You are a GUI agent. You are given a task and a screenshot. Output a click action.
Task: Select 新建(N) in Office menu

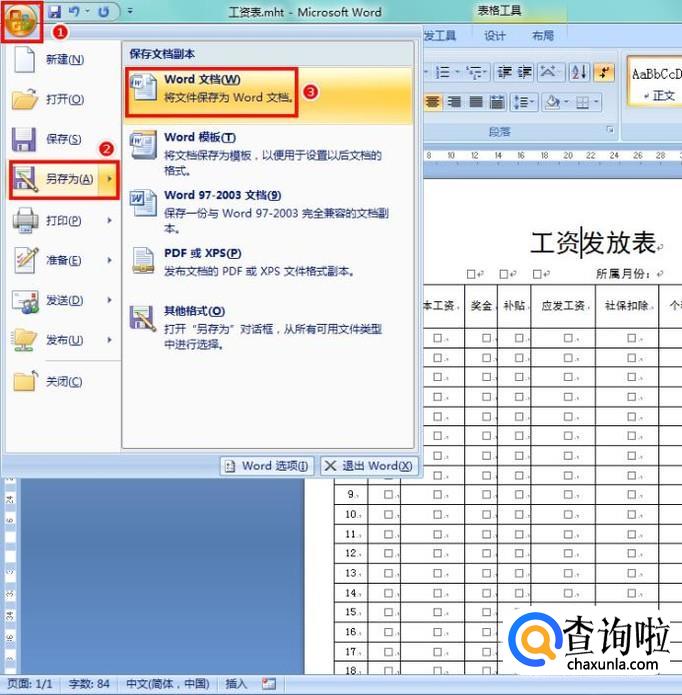(x=63, y=59)
